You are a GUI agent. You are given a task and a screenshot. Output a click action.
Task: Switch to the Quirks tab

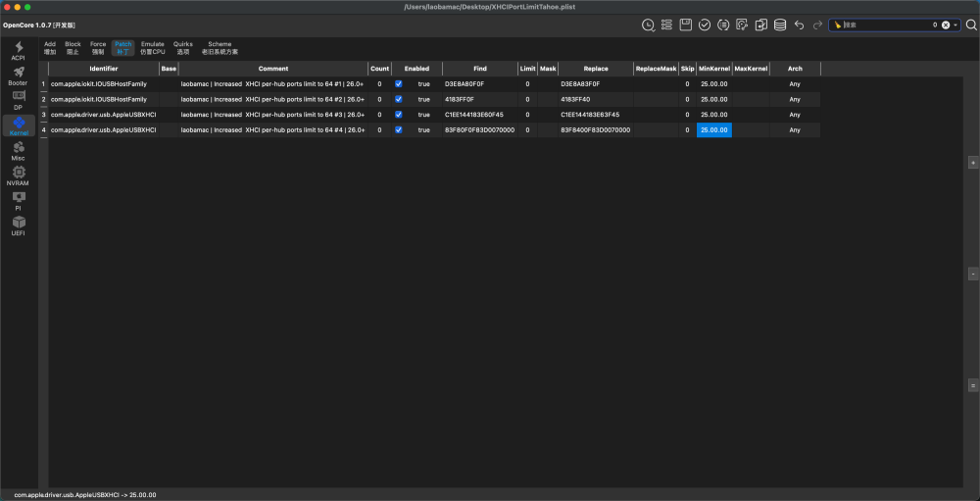[x=183, y=48]
